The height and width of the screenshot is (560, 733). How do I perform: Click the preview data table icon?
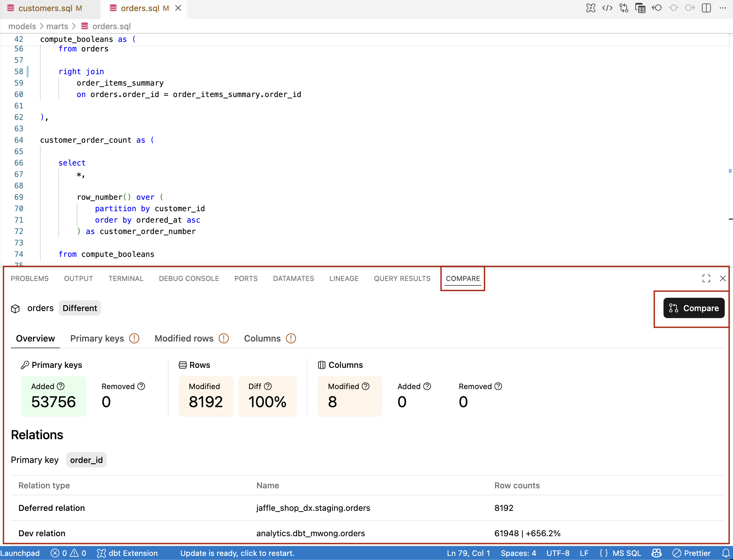point(640,8)
